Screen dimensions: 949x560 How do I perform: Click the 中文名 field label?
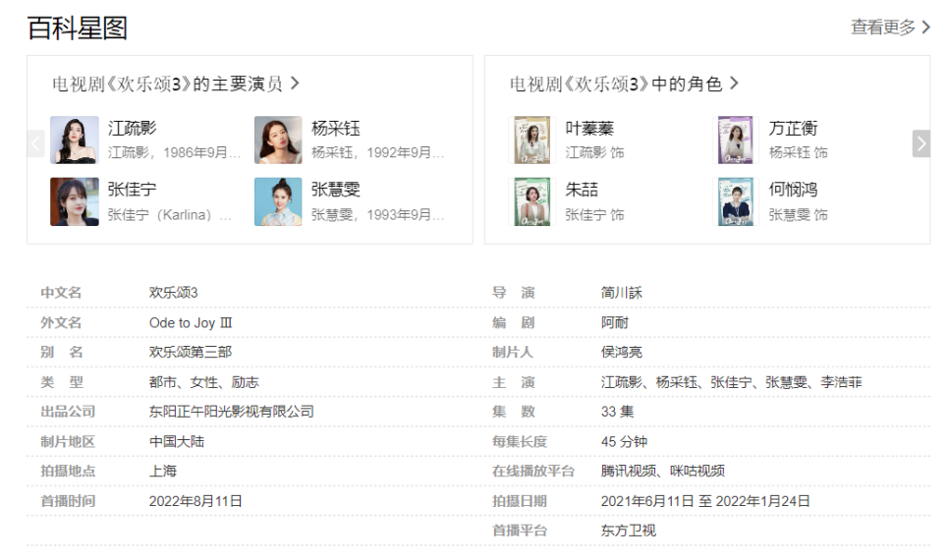click(61, 293)
